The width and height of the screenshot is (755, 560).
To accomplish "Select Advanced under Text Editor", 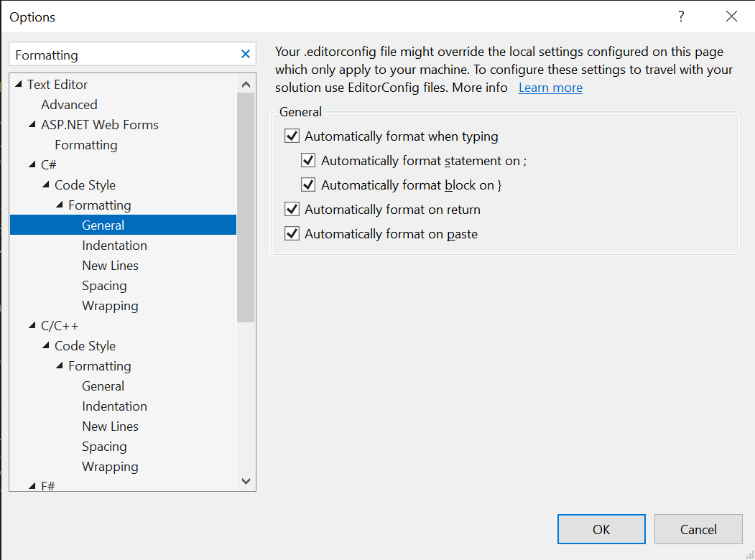I will pyautogui.click(x=69, y=104).
